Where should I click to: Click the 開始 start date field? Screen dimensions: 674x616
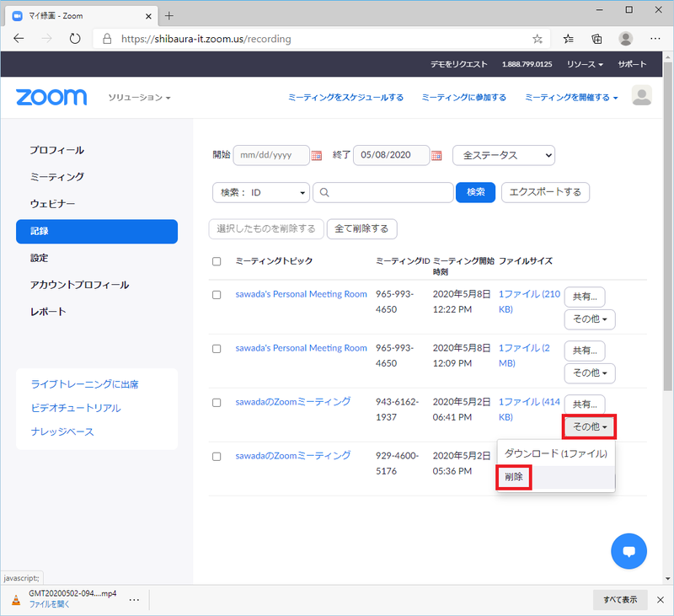(x=271, y=155)
